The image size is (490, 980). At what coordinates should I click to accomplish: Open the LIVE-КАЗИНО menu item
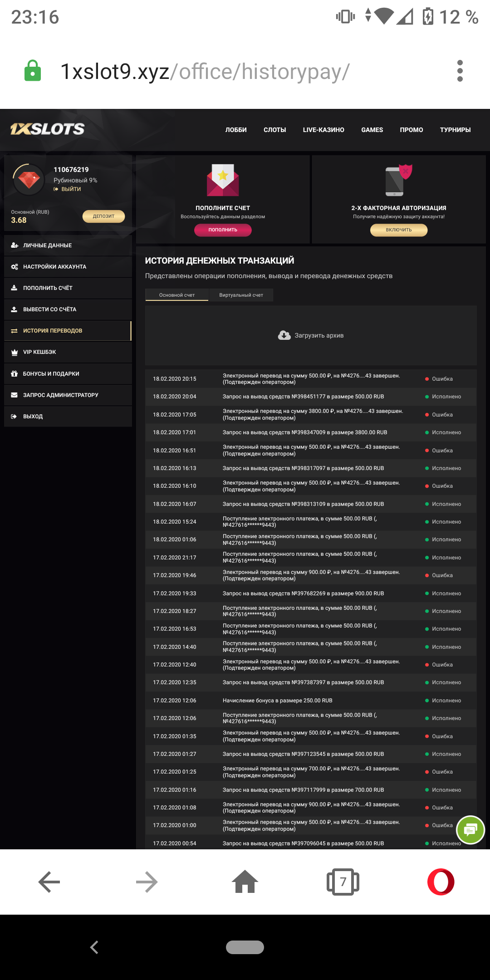pos(323,130)
